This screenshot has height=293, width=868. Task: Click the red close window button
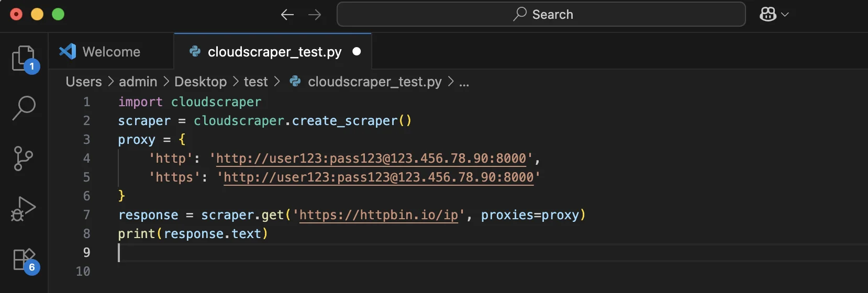coord(16,14)
